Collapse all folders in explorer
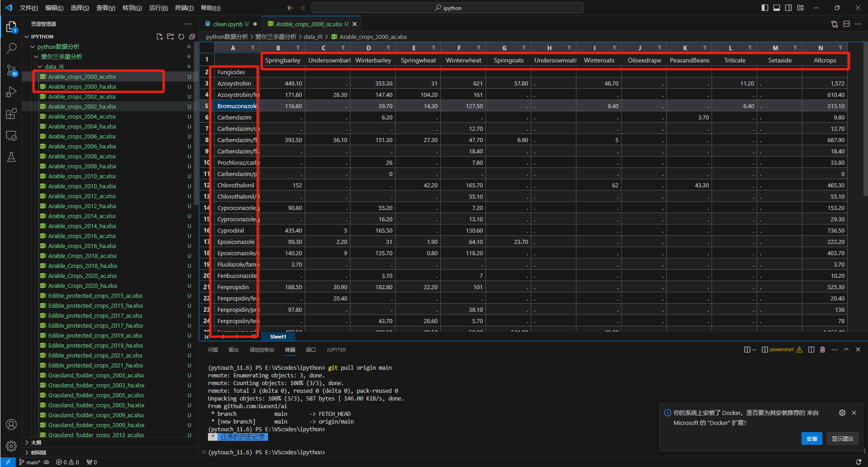Viewport: 868px width, 467px height. point(192,37)
